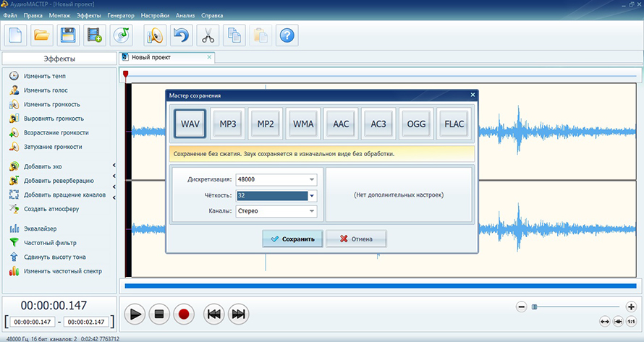This screenshot has width=644, height=342.
Task: Click the zoom slider handle
Action: pyautogui.click(x=535, y=307)
